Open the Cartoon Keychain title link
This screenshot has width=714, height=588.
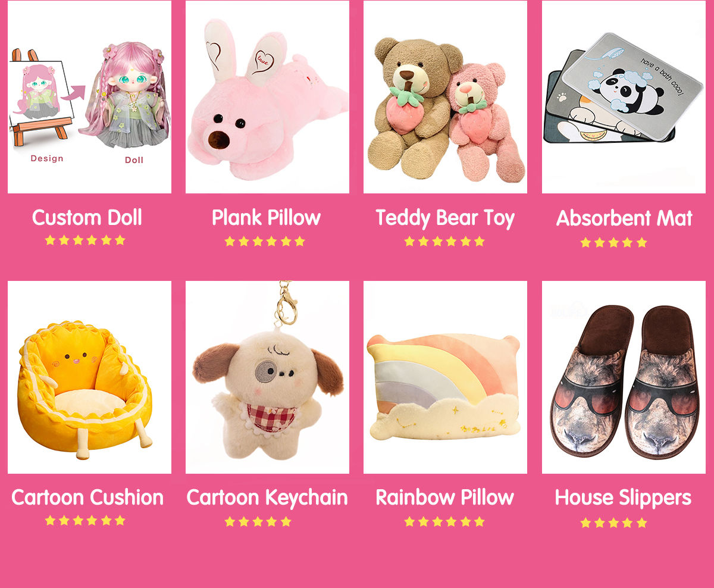coord(267,498)
